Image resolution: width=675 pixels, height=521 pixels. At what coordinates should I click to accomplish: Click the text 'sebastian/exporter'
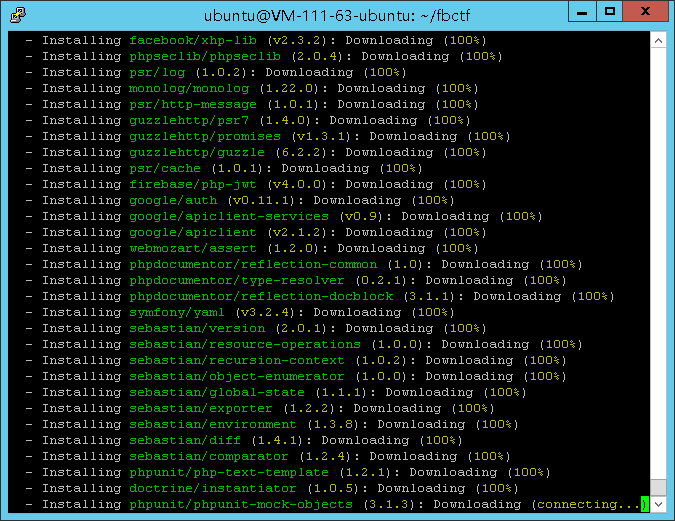[201, 408]
